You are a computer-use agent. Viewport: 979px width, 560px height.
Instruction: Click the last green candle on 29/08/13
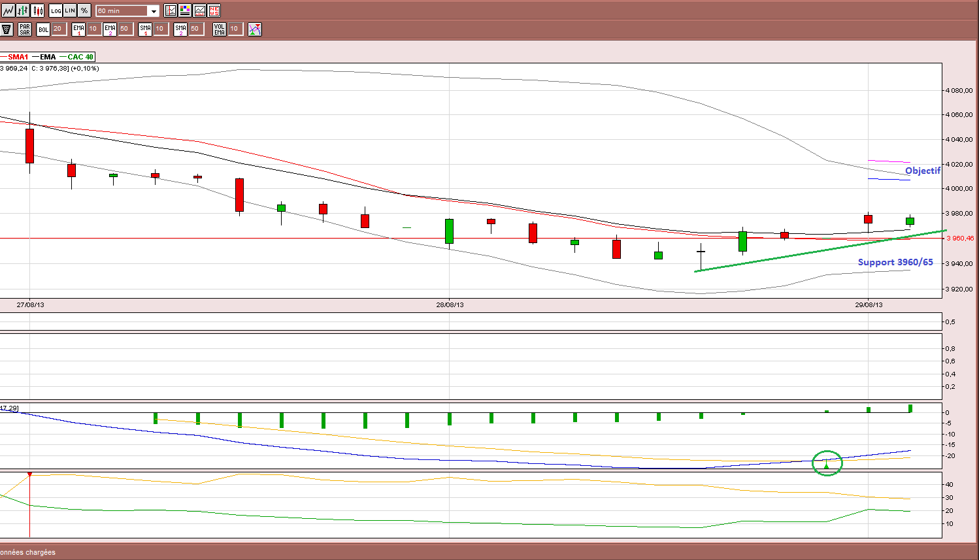click(x=910, y=221)
